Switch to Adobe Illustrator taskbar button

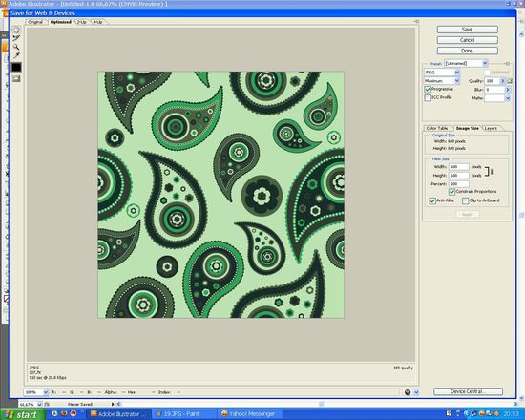tap(119, 414)
